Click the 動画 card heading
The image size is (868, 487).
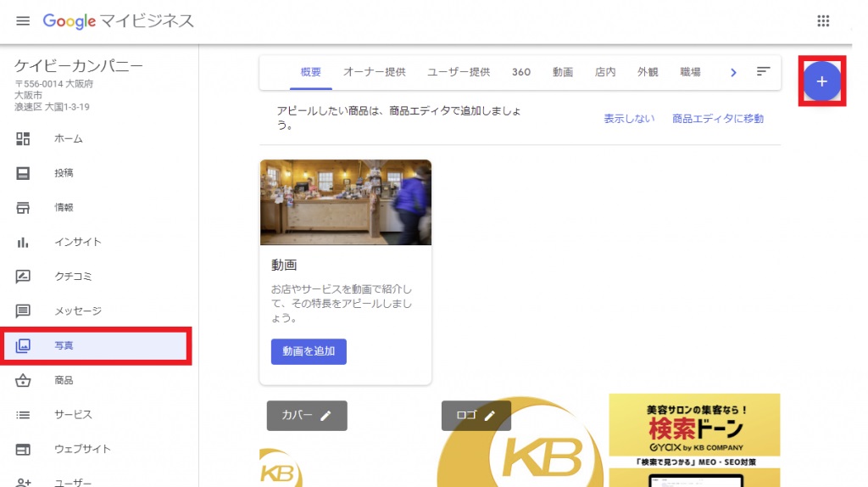point(284,265)
